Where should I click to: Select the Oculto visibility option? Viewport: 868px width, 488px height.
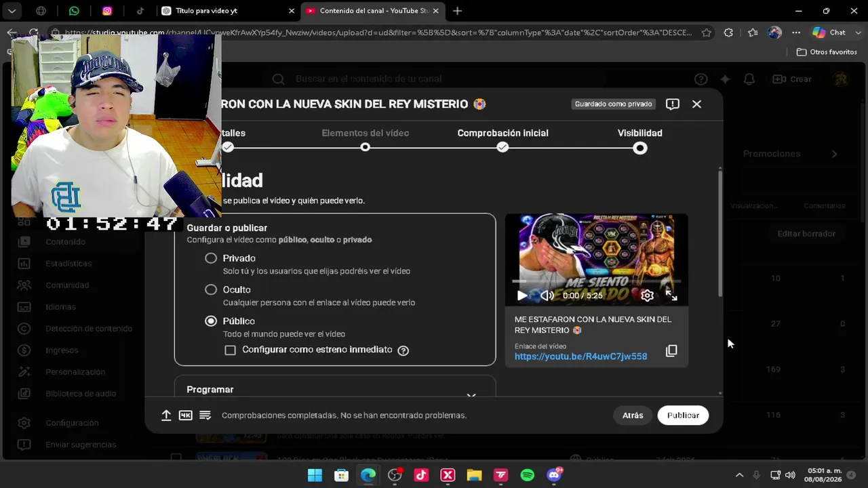(211, 289)
